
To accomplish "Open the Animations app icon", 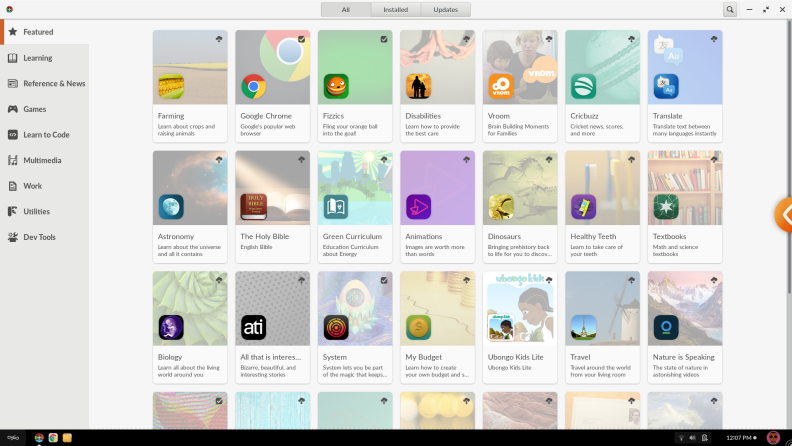I will pos(418,207).
